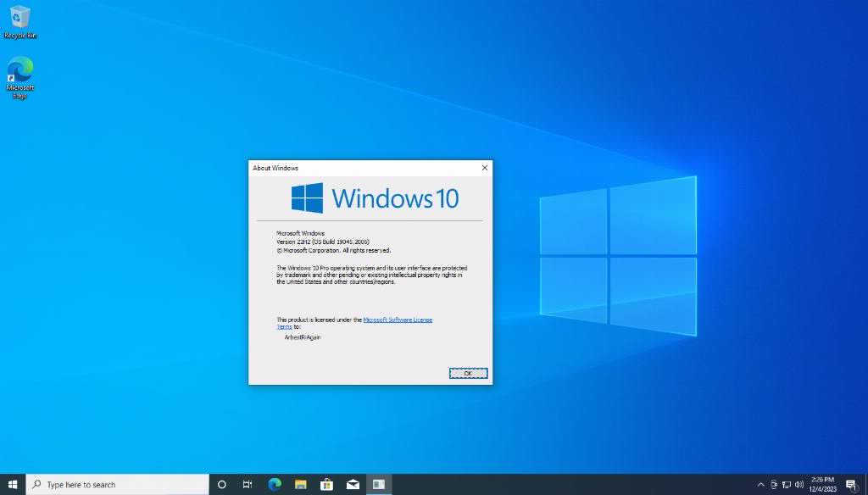Click the licensed user name text
The image size is (868, 495).
tap(303, 336)
